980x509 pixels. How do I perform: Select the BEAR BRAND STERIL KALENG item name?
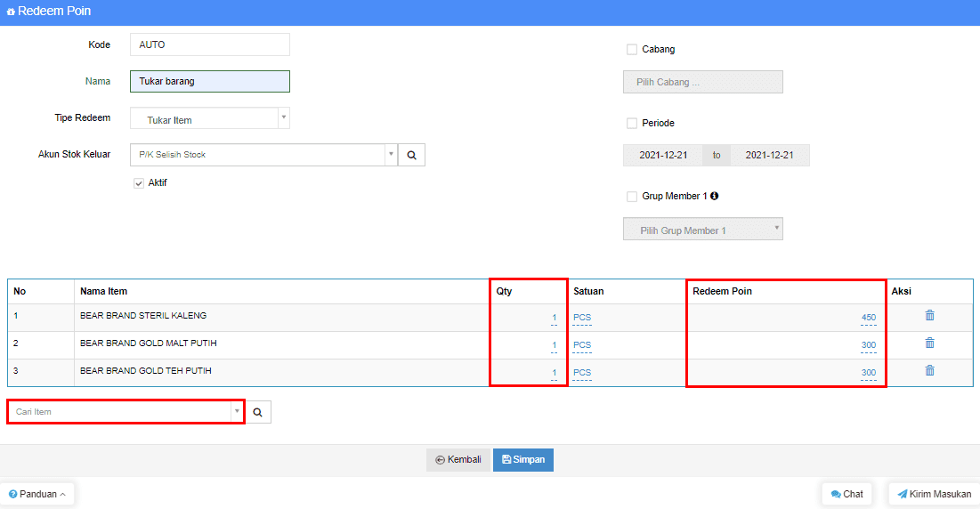pyautogui.click(x=143, y=316)
